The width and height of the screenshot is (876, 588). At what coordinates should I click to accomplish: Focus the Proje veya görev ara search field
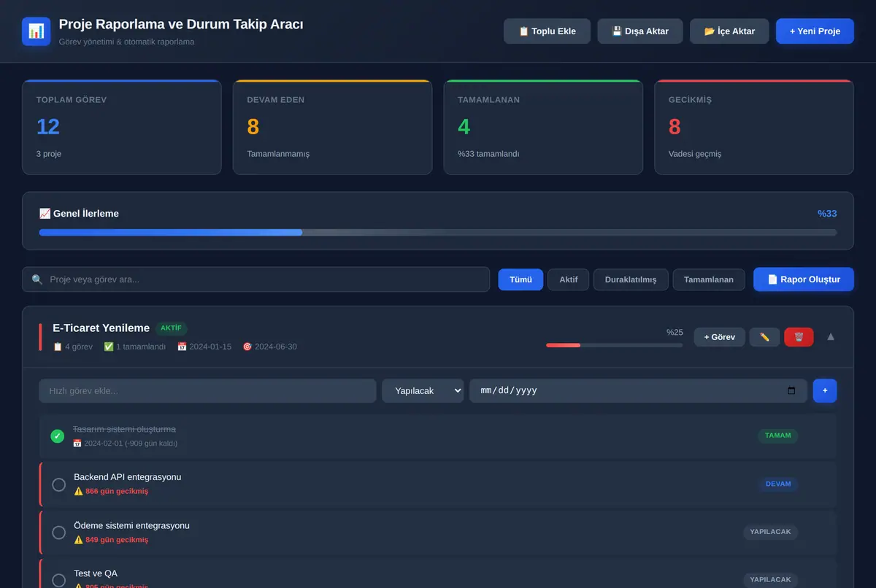pos(255,279)
